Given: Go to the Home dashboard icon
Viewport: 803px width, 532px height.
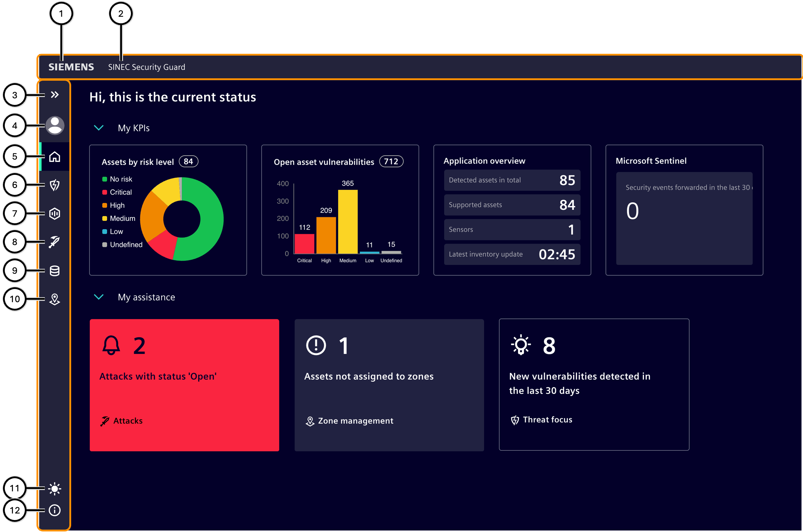Looking at the screenshot, I should click(x=55, y=157).
